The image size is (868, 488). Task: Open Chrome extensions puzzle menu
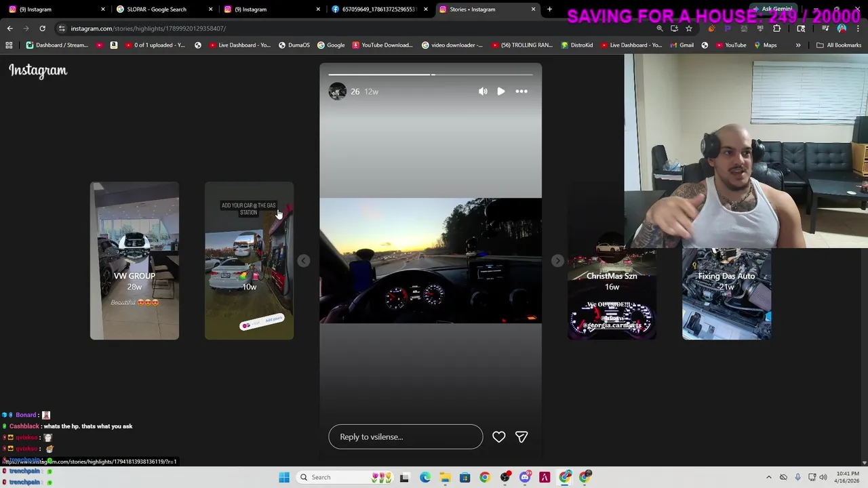[x=776, y=28]
